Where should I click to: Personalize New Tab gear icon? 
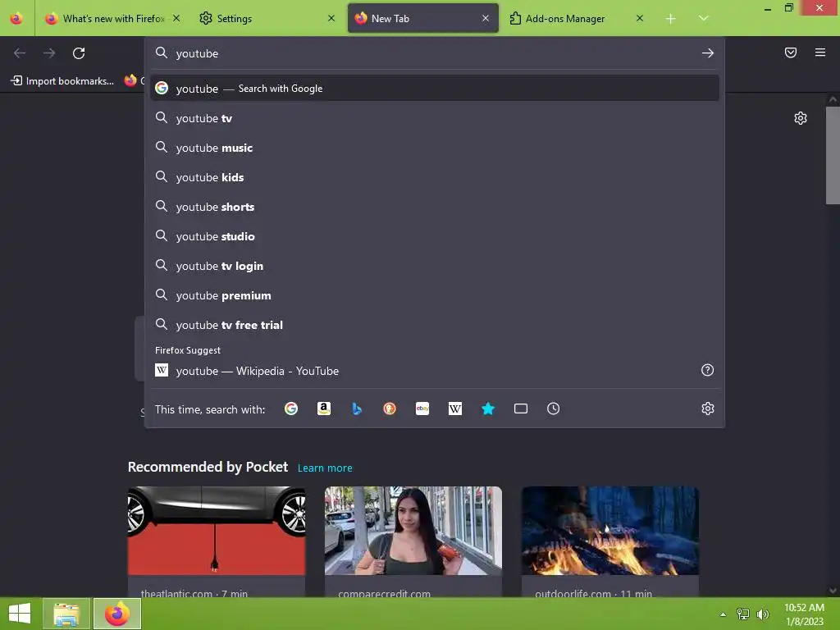pyautogui.click(x=801, y=118)
